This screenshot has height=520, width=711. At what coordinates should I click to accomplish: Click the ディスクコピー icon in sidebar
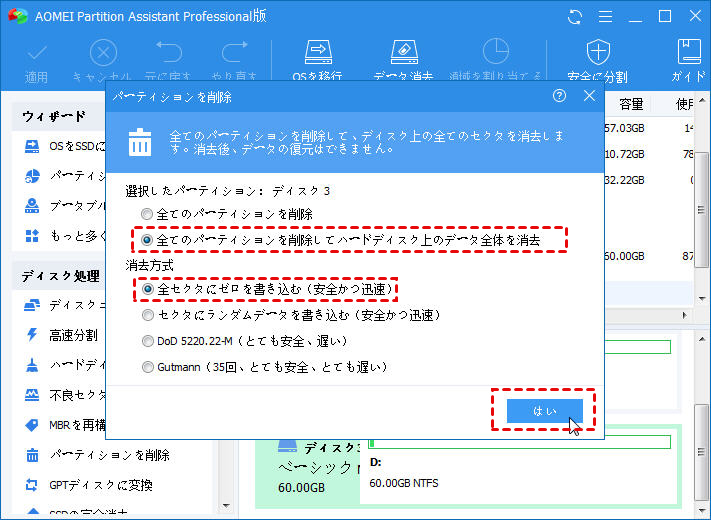tap(32, 305)
